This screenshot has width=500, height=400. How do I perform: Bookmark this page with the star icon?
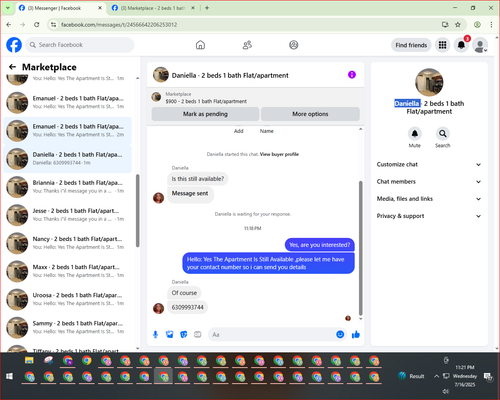458,24
